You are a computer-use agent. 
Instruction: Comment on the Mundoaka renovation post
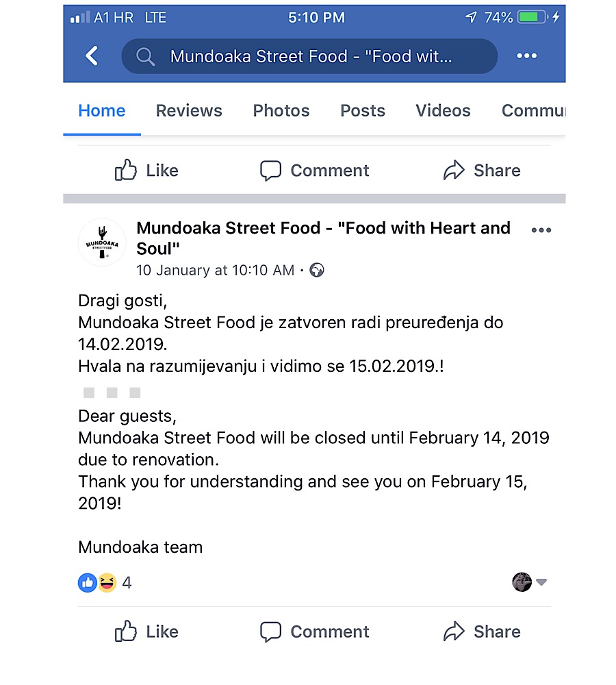[315, 632]
